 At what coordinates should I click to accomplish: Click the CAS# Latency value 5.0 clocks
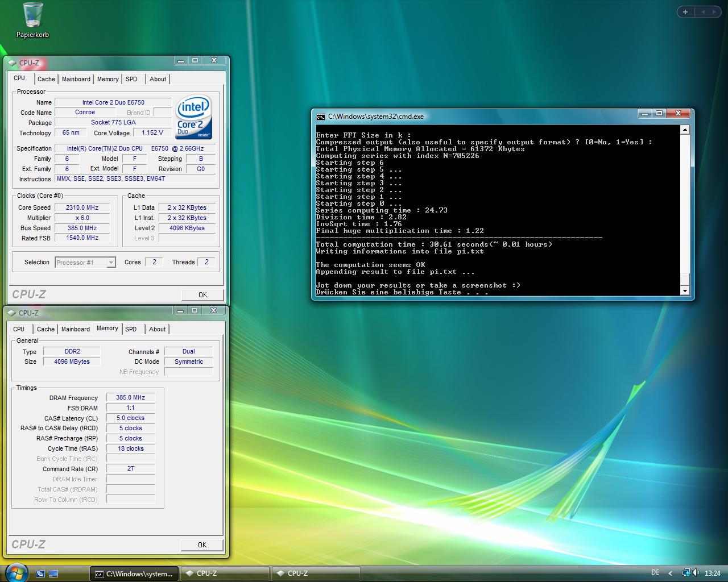(x=131, y=418)
